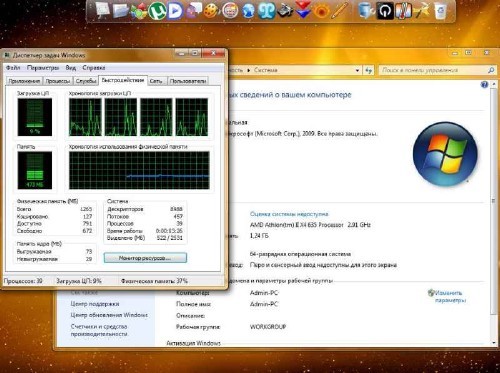Click the magnifier icon in the search box
The height and width of the screenshot is (373, 500).
point(491,70)
